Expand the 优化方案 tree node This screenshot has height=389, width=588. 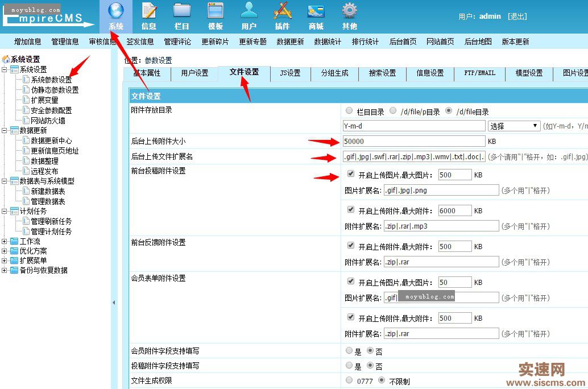[5, 251]
